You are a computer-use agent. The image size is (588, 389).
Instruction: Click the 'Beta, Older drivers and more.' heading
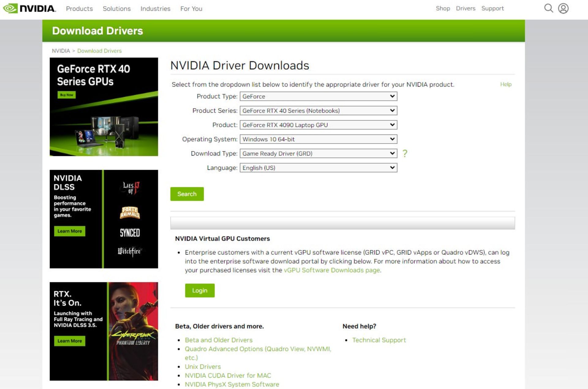pos(219,326)
